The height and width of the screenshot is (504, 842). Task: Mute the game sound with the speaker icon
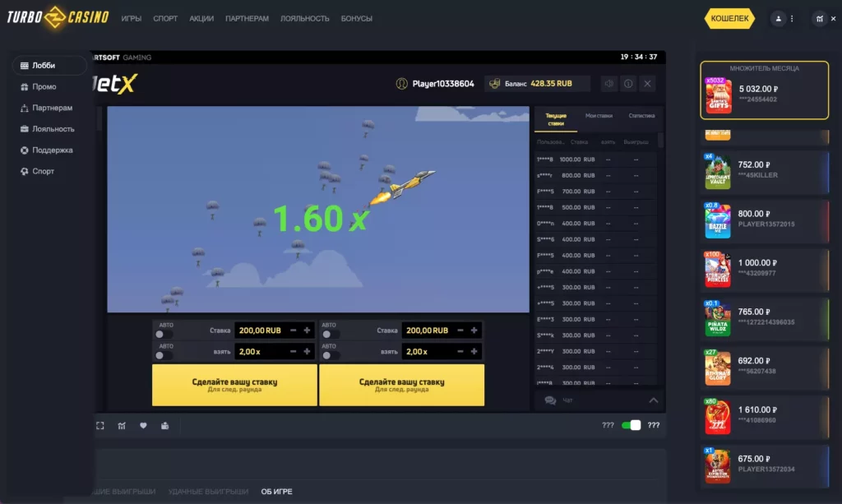coord(608,84)
